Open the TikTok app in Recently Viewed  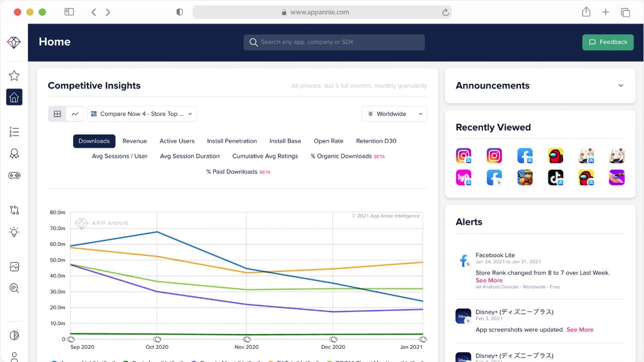[556, 177]
